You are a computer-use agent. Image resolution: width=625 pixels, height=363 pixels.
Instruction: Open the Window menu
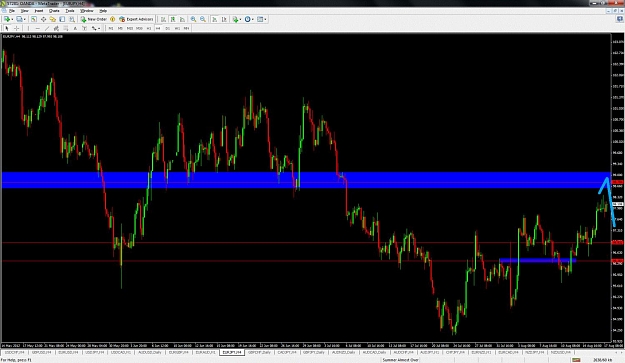(86, 11)
